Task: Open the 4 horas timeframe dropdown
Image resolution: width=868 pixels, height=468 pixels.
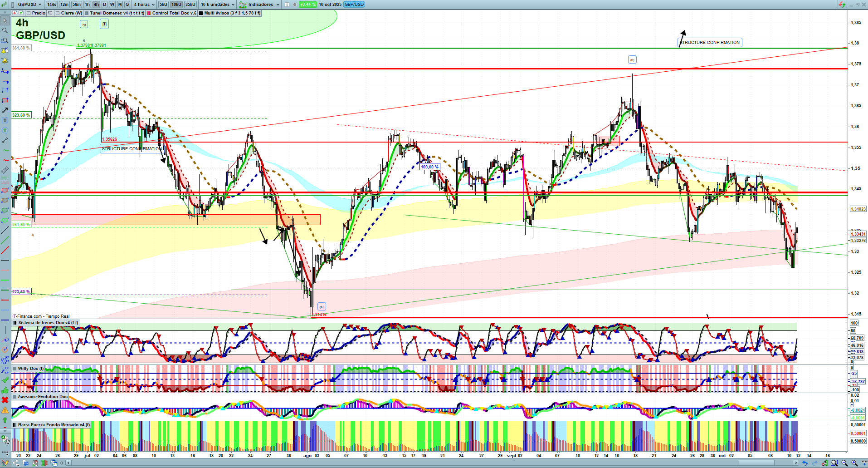Action: point(144,5)
